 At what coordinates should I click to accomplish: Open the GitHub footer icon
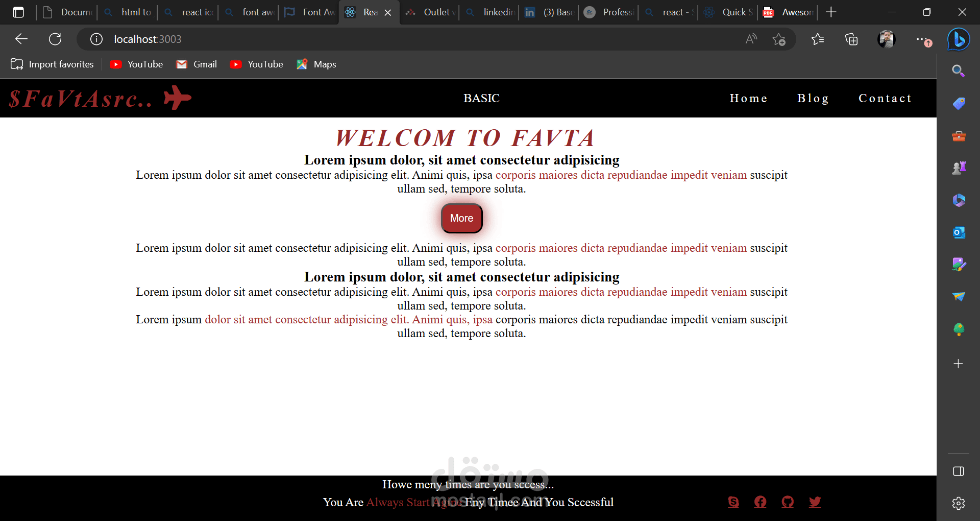(x=788, y=502)
